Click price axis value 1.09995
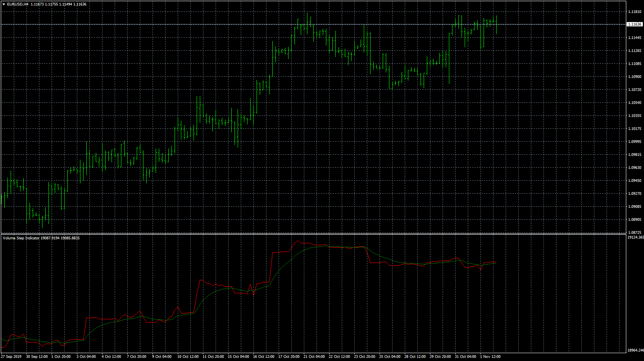644x361 pixels. [634, 142]
